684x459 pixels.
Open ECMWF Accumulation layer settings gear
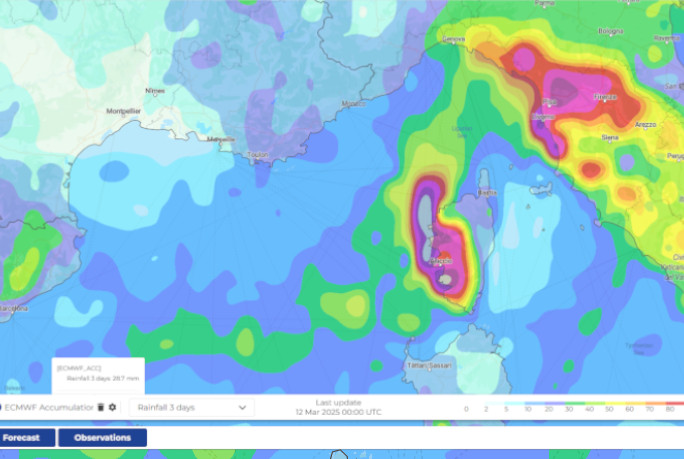112,407
